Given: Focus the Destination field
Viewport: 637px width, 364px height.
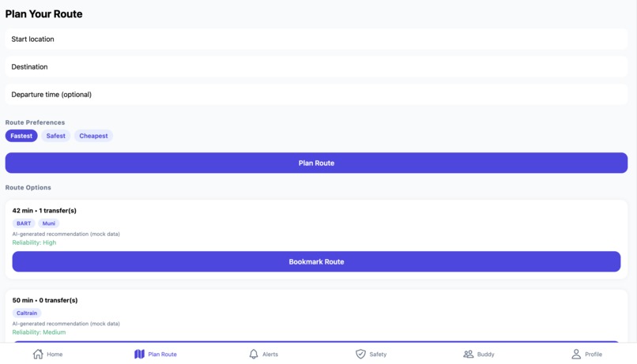Looking at the screenshot, I should tap(316, 66).
